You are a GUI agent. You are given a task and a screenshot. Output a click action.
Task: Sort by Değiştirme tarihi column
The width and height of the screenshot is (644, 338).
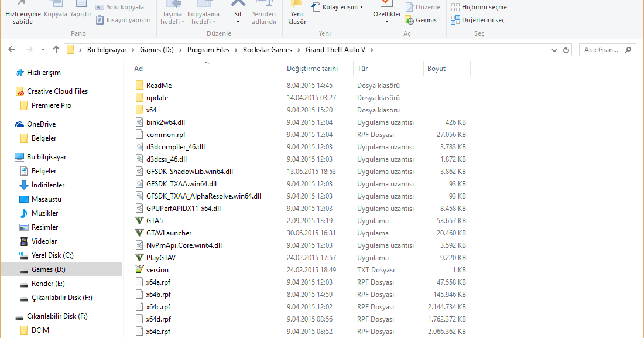coord(318,69)
